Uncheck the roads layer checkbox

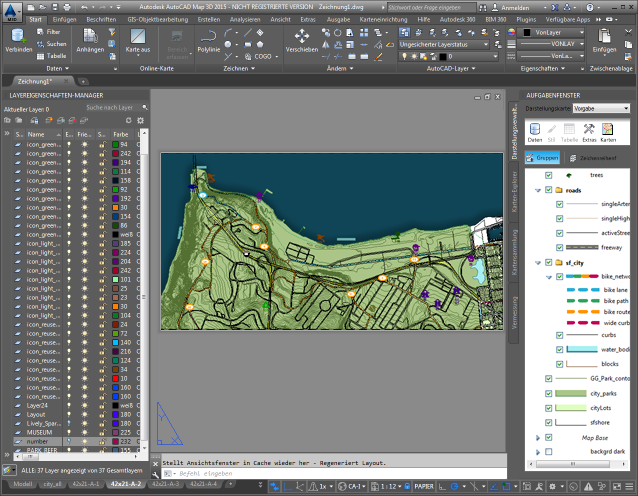[x=548, y=190]
